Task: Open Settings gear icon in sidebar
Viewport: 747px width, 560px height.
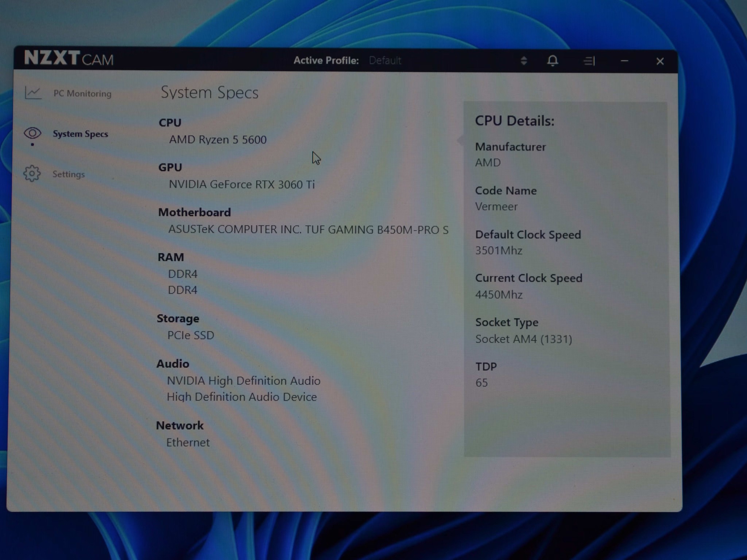Action: coord(32,174)
